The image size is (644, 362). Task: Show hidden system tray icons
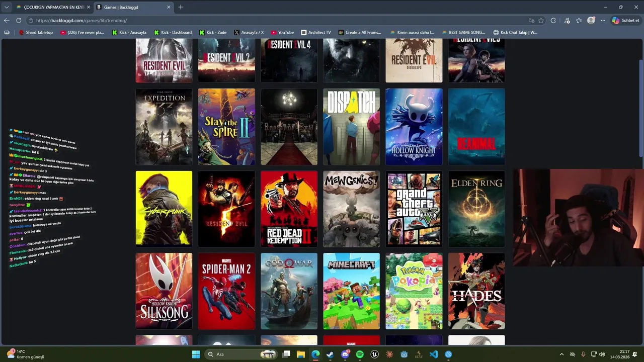click(562, 354)
